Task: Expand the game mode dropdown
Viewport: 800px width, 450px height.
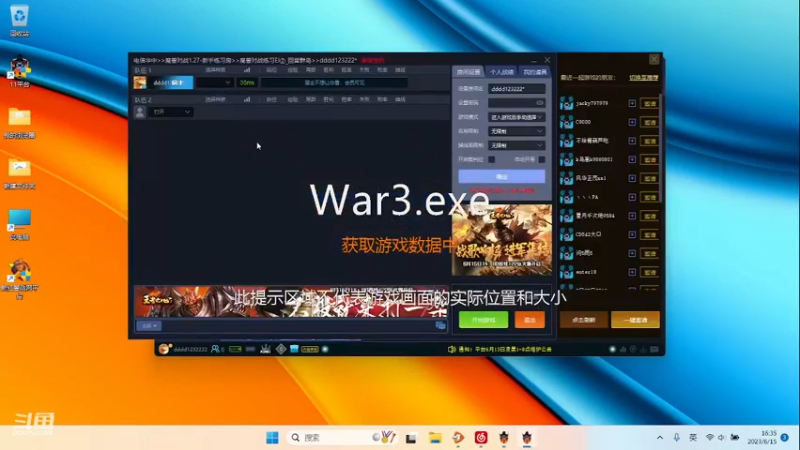Action: click(x=516, y=117)
